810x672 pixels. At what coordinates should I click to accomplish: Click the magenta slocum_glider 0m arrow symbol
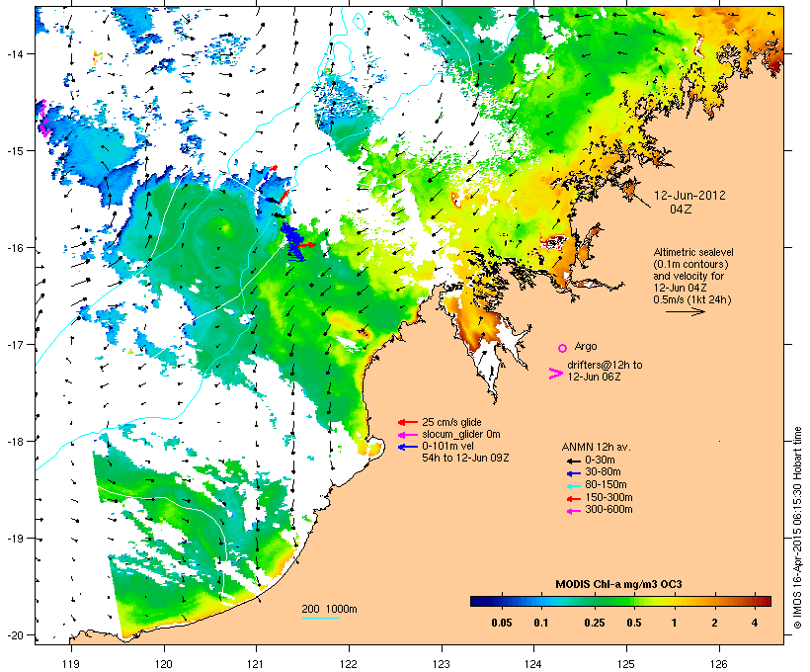tap(408, 435)
